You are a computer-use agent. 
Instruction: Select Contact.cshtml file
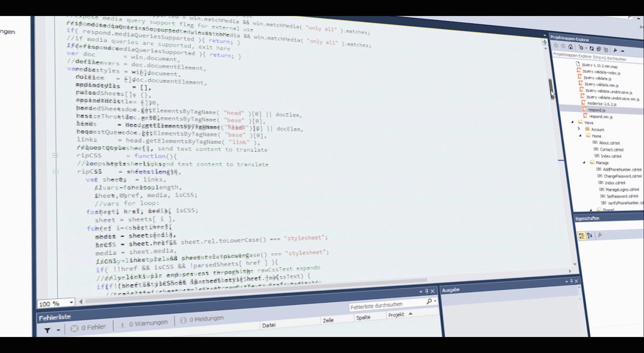coord(611,149)
